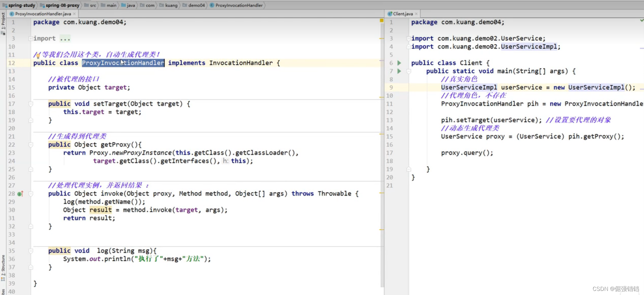Viewport: 644px width, 295px height.
Task: Click the green inspection checkmark in the Client.java editor
Action: click(642, 20)
